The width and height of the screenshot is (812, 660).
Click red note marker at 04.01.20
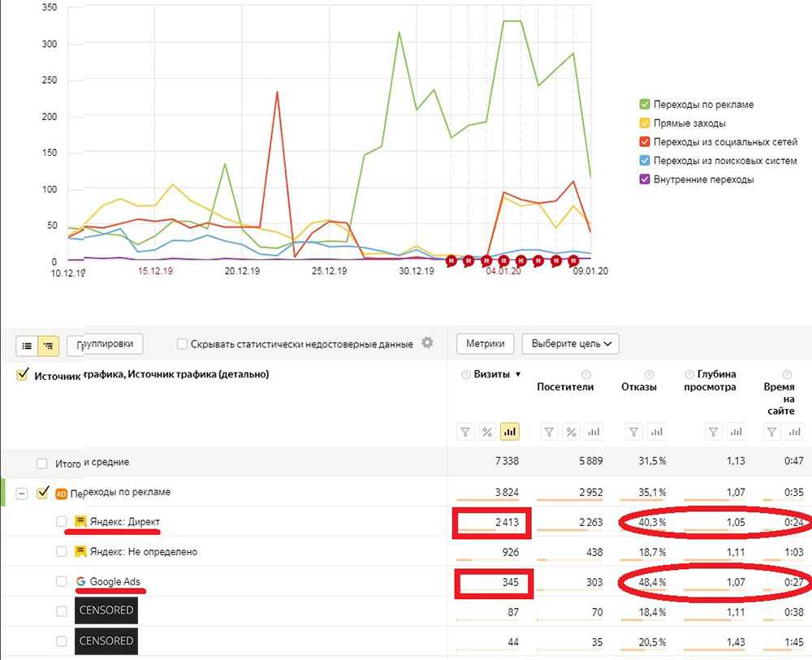pyautogui.click(x=503, y=261)
